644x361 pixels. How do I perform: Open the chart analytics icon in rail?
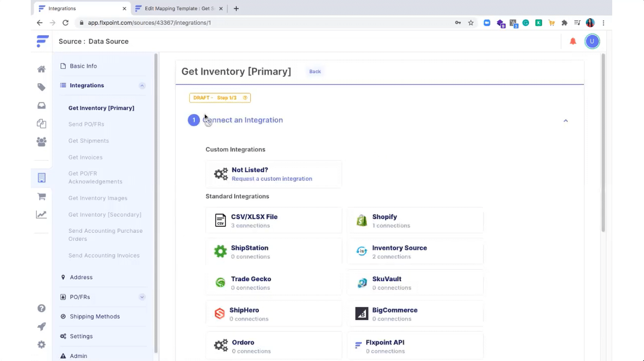tap(41, 215)
